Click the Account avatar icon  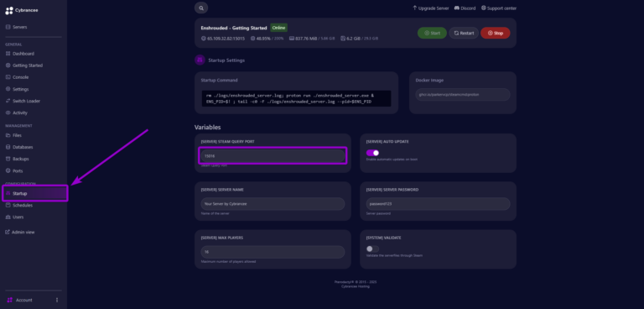click(x=10, y=300)
